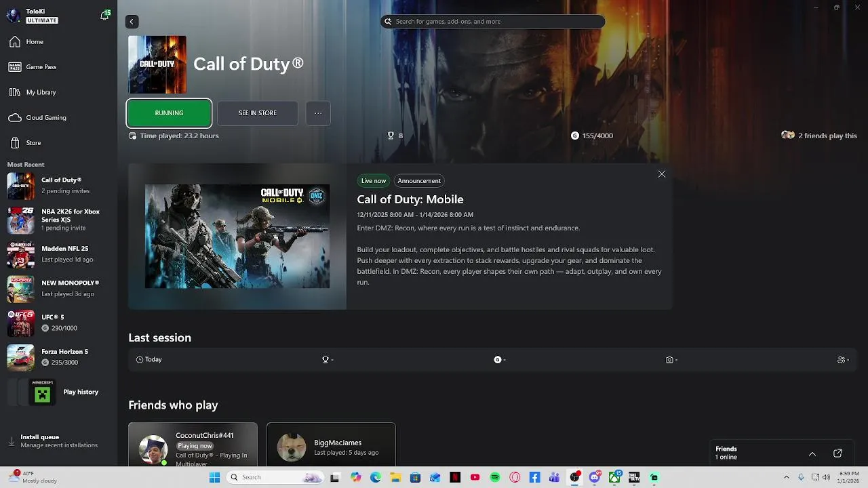Click the Last session friends icon
868x488 pixels.
point(843,360)
